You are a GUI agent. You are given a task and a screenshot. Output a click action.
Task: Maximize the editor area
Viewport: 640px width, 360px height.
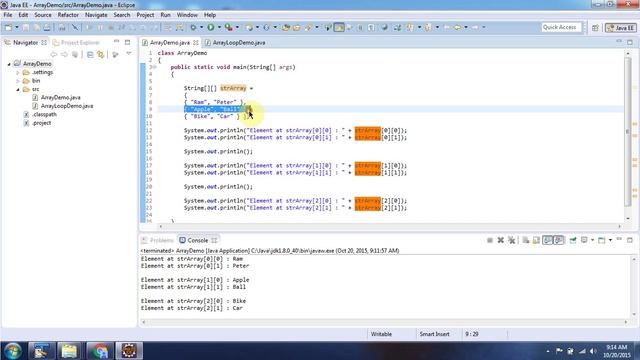(630, 42)
